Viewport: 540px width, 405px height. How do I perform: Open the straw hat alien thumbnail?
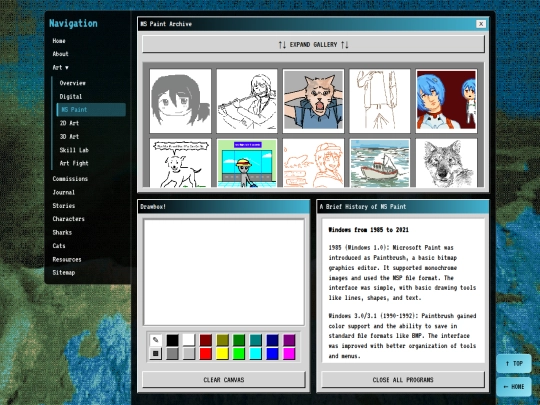(247, 163)
